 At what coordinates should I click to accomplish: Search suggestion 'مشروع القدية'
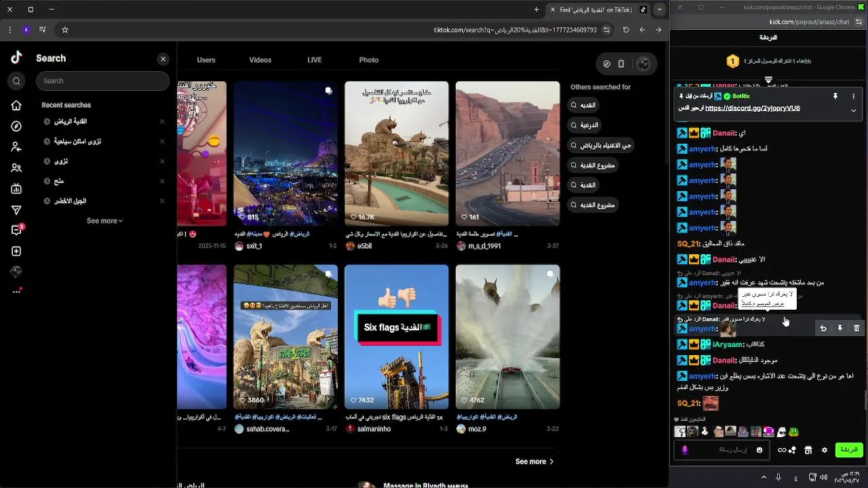593,165
